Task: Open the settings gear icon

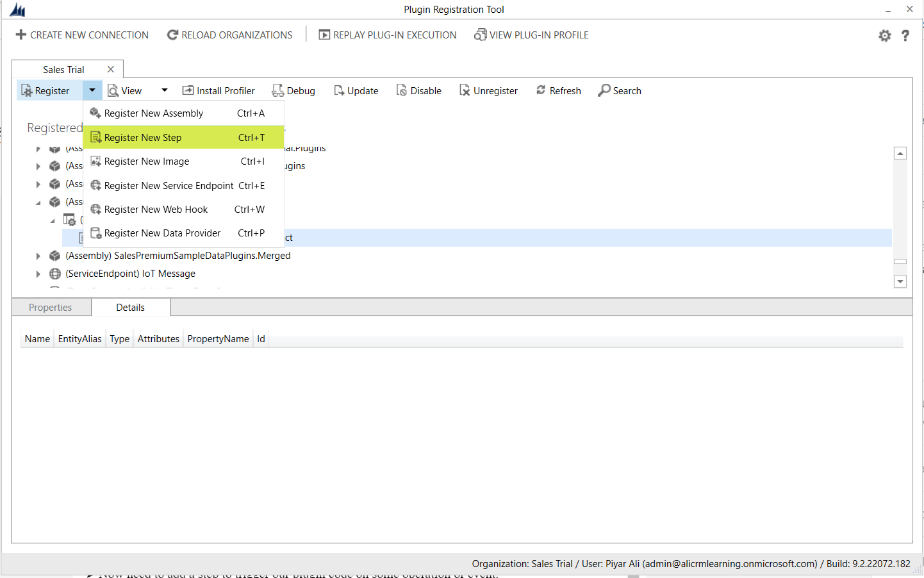Action: click(885, 36)
